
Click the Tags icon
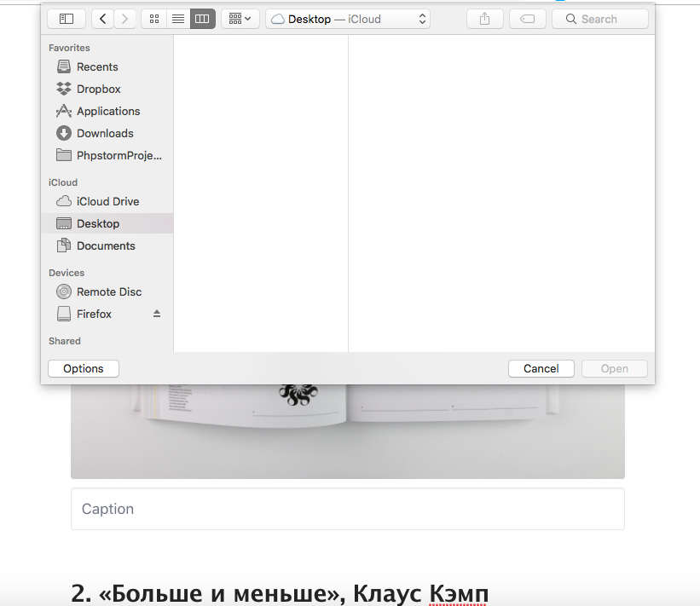point(527,19)
